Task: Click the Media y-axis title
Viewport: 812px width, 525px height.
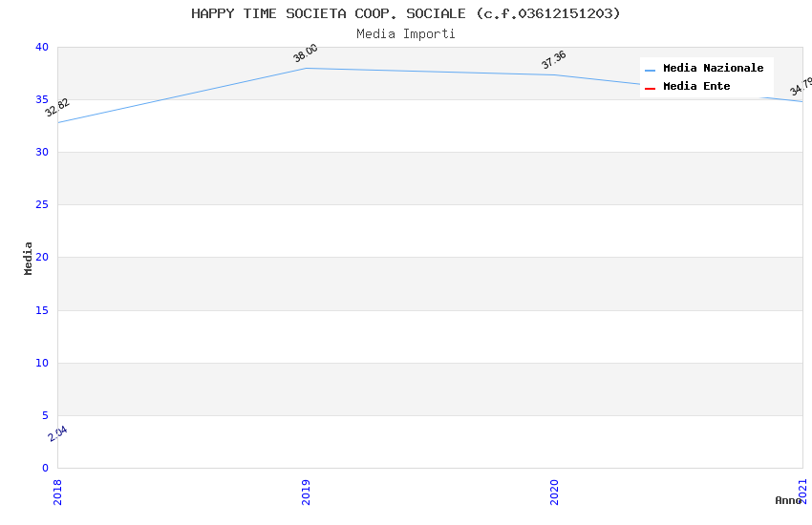Action: click(x=28, y=258)
